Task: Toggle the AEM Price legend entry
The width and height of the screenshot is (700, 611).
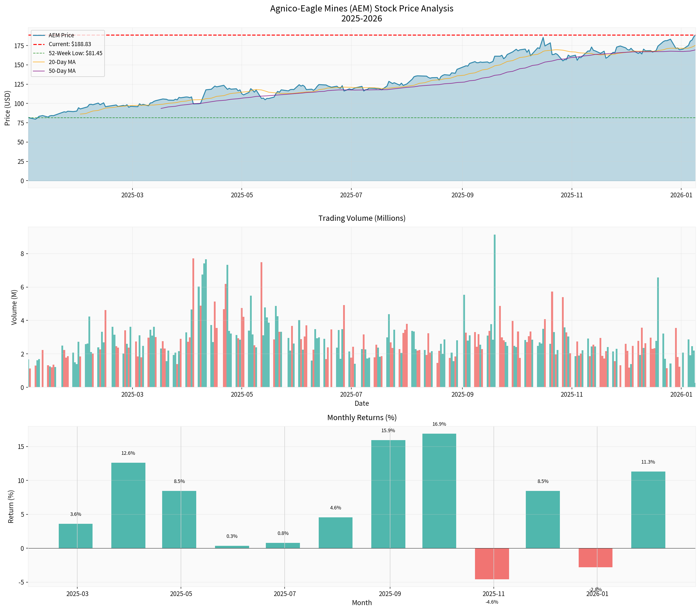Action: point(61,35)
